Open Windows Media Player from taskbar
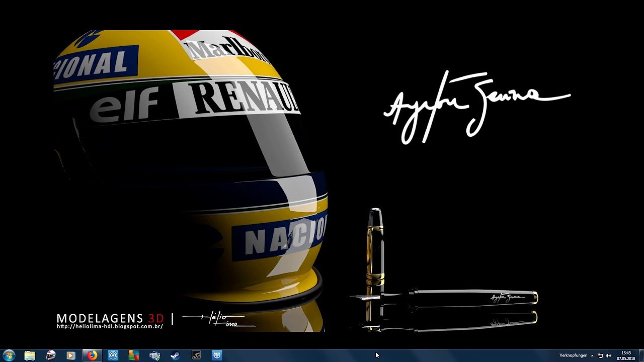This screenshot has height=362, width=644. 71,355
